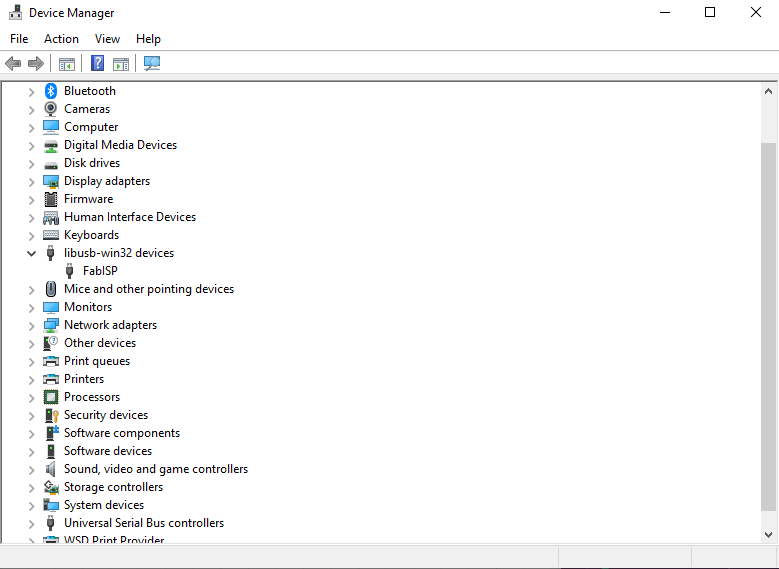
Task: Collapse the libusb-win32 devices node
Action: pos(31,253)
